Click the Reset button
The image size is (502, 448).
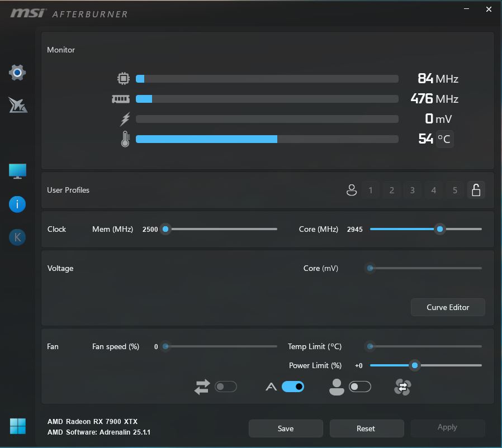click(367, 428)
